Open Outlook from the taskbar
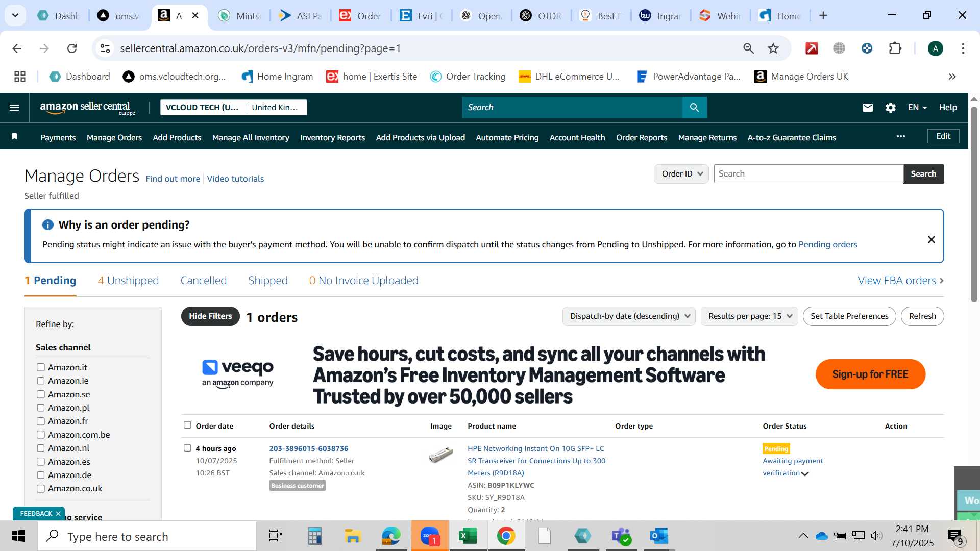Screen dimensions: 980x551 tap(659, 536)
